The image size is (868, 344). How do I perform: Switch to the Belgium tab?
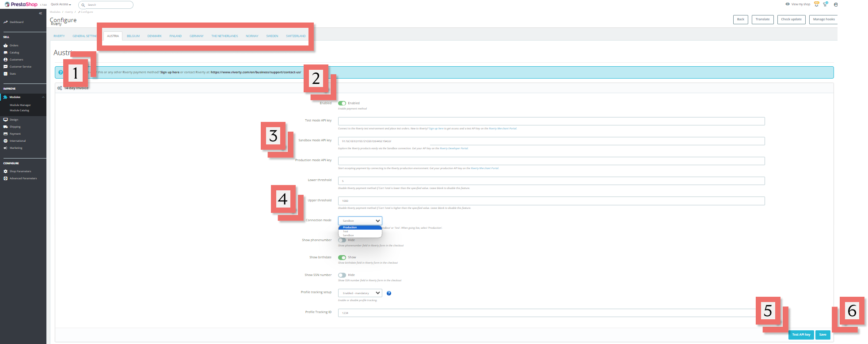click(133, 36)
